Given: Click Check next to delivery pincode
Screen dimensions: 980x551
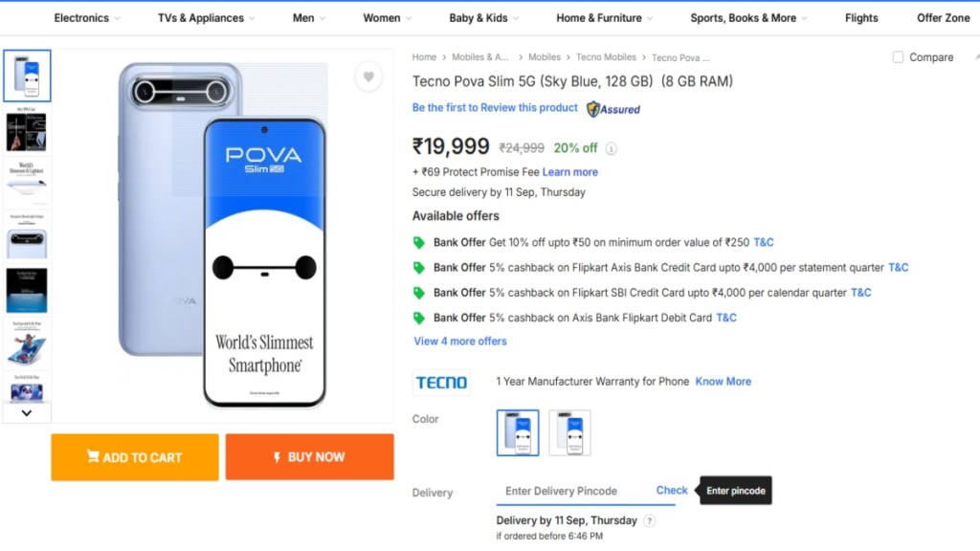Looking at the screenshot, I should tap(671, 491).
